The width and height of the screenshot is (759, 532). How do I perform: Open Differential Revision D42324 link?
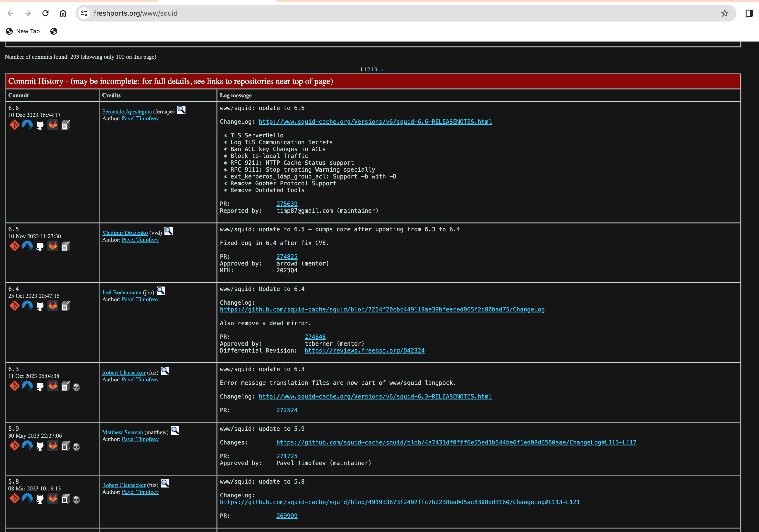364,351
